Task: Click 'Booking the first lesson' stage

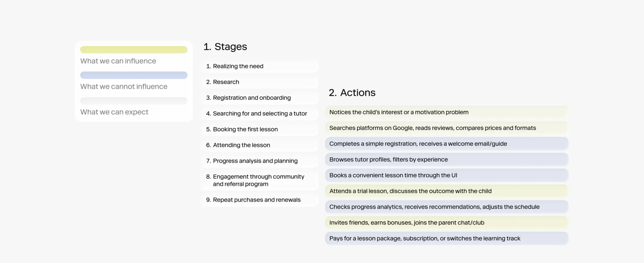Action: point(245,129)
